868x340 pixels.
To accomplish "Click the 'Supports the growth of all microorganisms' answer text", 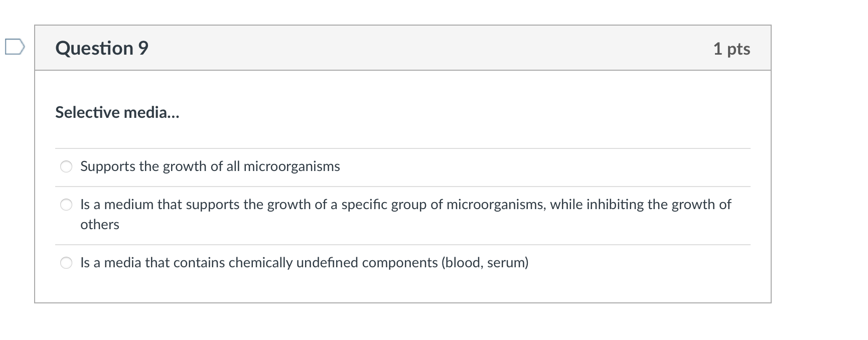I will pos(210,166).
